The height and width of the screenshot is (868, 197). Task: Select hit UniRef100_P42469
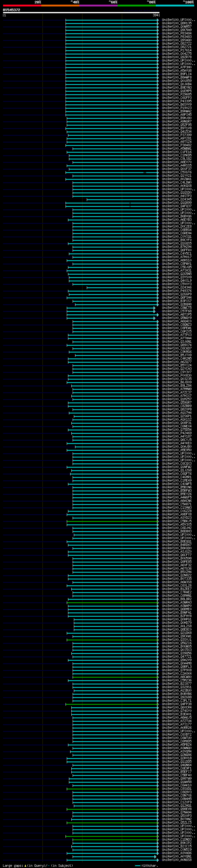[x=176, y=433]
